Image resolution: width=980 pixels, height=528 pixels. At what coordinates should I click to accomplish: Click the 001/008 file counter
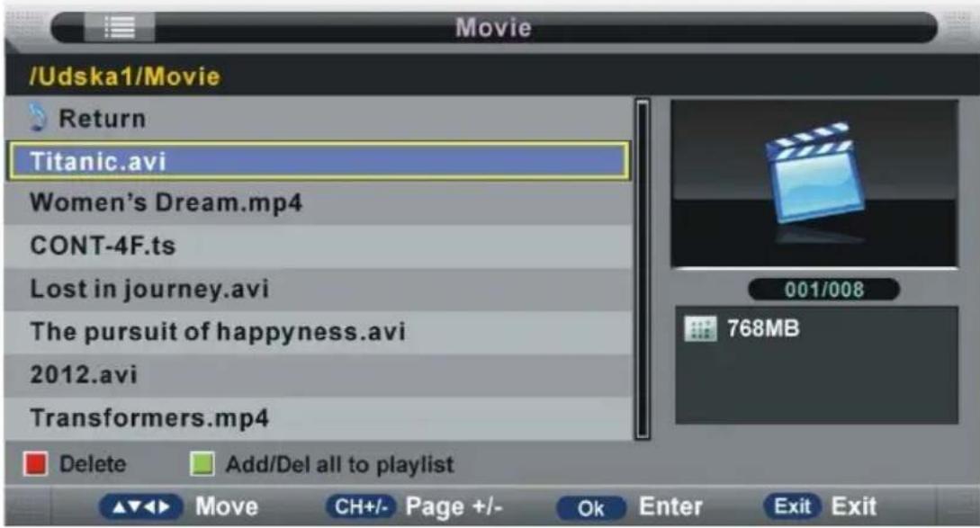tap(823, 290)
